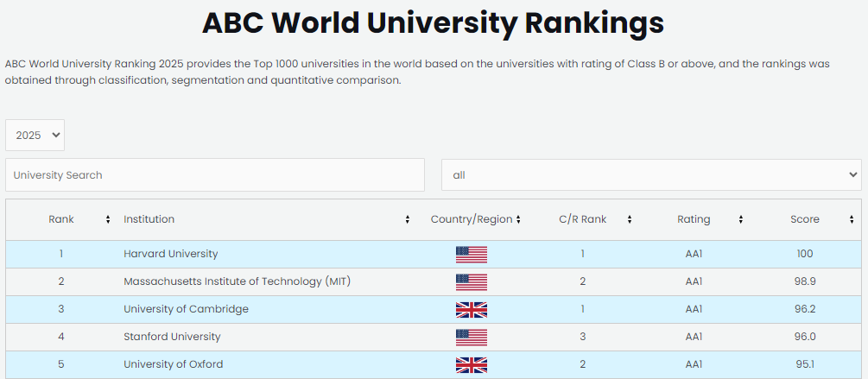This screenshot has height=379, width=868.
Task: Click the C/R Rank header label
Action: pos(582,219)
